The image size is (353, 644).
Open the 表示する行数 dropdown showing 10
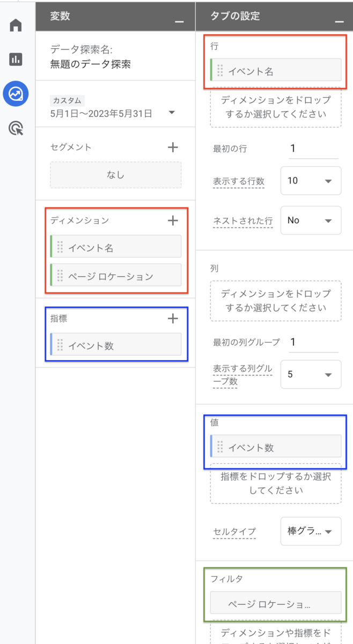click(x=311, y=181)
